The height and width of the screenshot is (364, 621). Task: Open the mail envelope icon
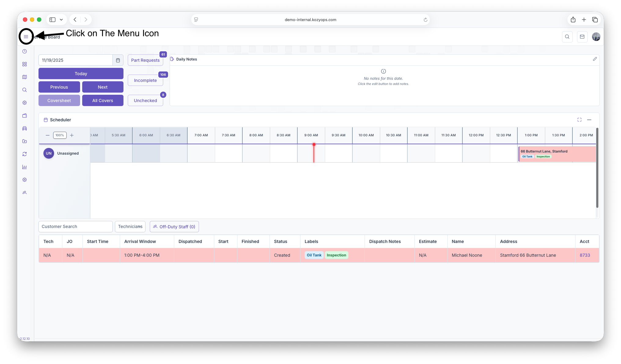[x=582, y=37]
